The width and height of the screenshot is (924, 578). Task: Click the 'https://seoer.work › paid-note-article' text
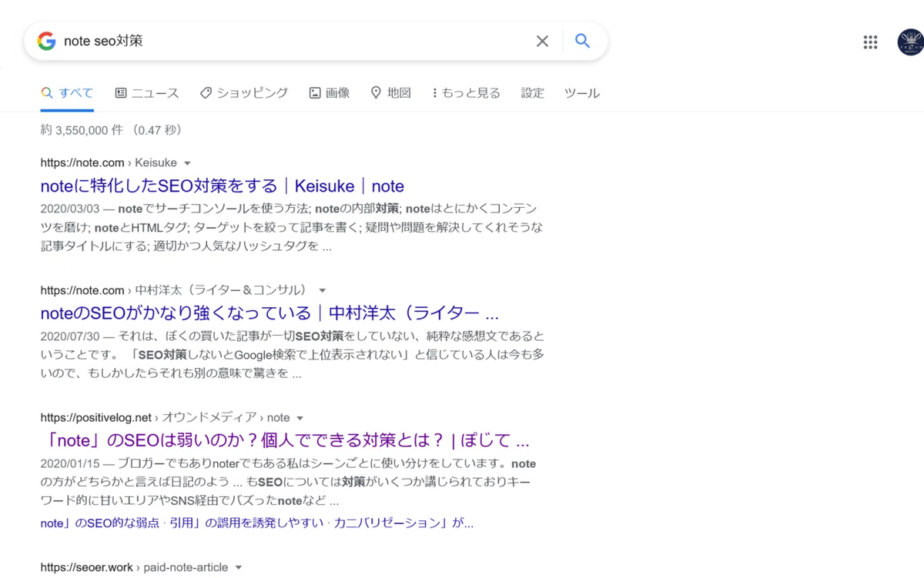point(134,568)
